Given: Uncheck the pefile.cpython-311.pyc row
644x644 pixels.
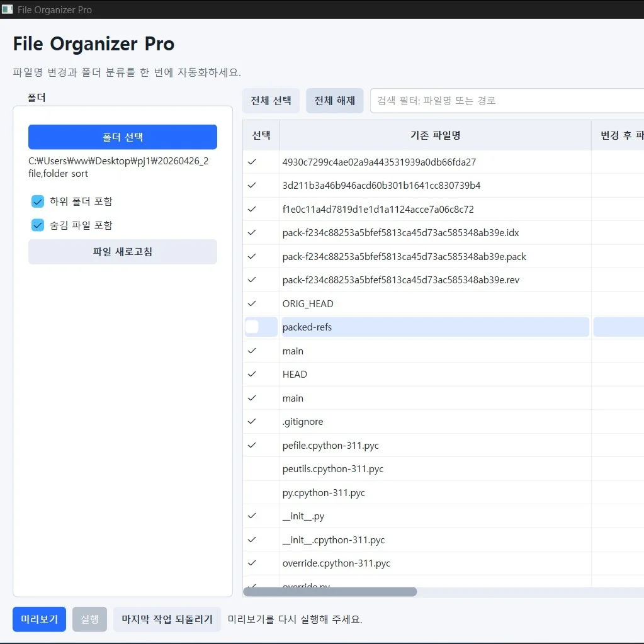Looking at the screenshot, I should tap(252, 445).
